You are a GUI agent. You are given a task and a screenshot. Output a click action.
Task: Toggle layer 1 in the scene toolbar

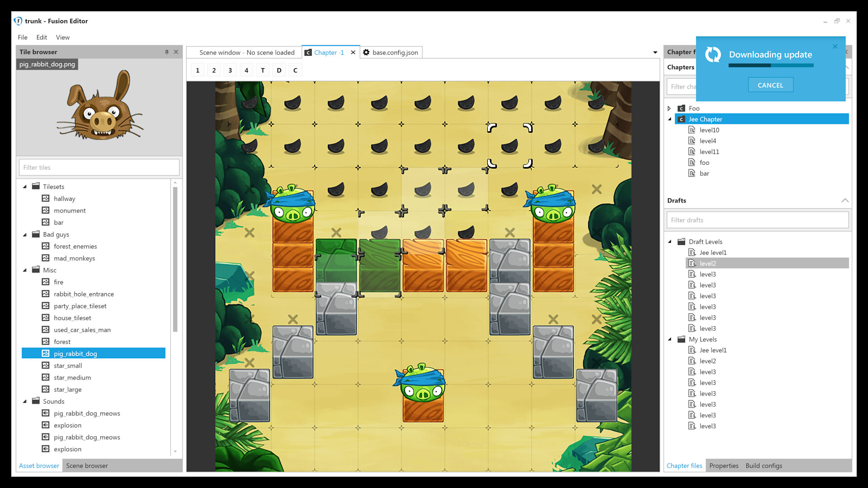click(198, 70)
